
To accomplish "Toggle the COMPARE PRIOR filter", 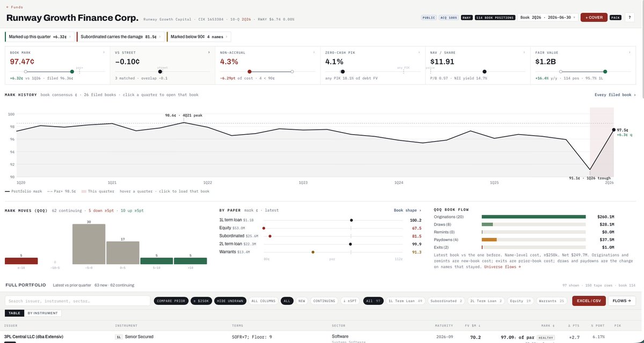I will pyautogui.click(x=171, y=301).
